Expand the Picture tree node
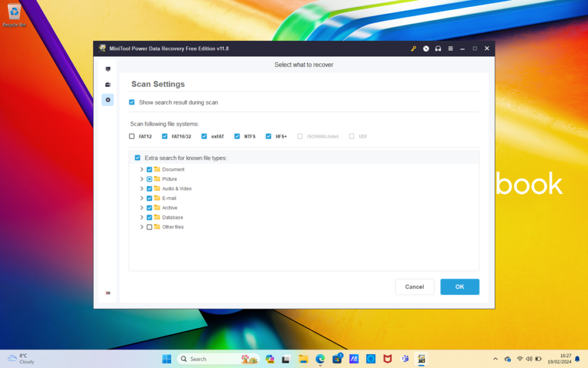Viewport: 588px width, 368px height. [142, 179]
